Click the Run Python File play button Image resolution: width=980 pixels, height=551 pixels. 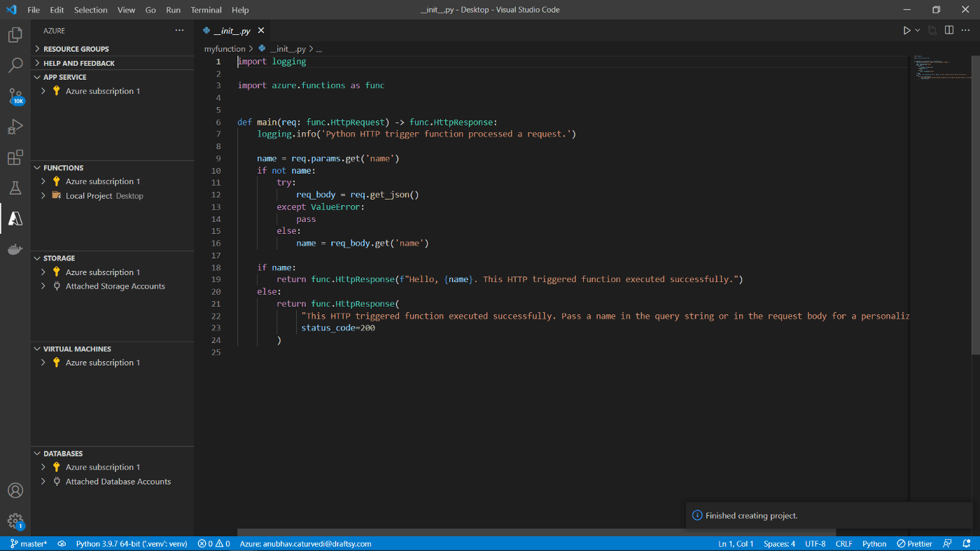[906, 30]
